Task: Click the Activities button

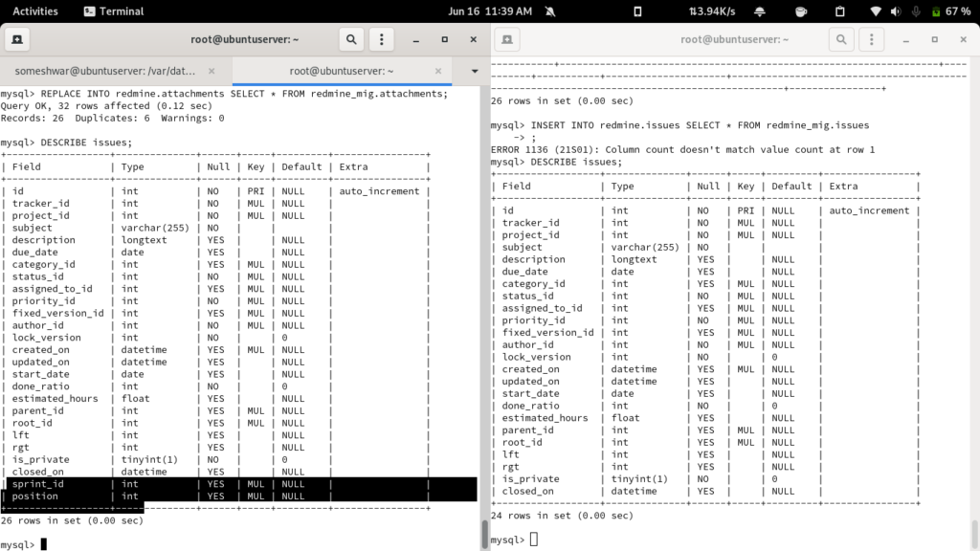Action: point(34,11)
